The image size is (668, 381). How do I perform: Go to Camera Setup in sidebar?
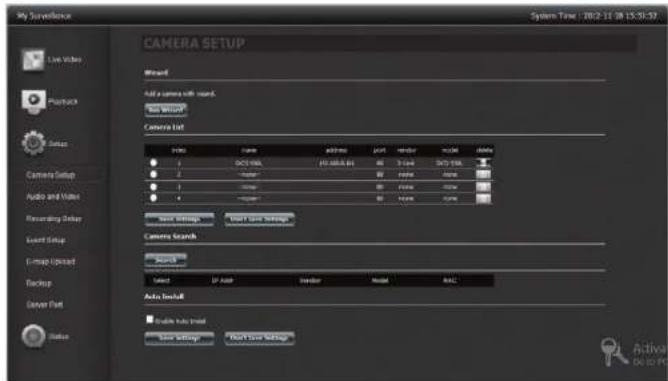click(50, 175)
